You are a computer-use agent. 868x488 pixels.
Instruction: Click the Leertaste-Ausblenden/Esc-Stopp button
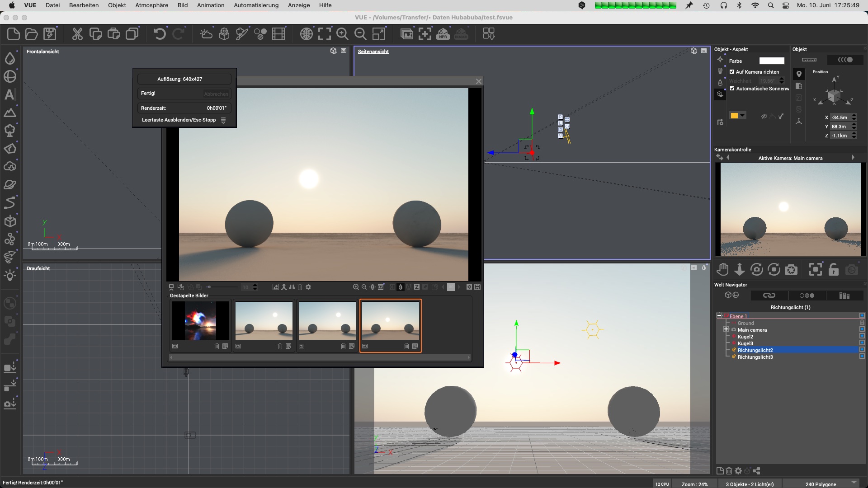179,120
